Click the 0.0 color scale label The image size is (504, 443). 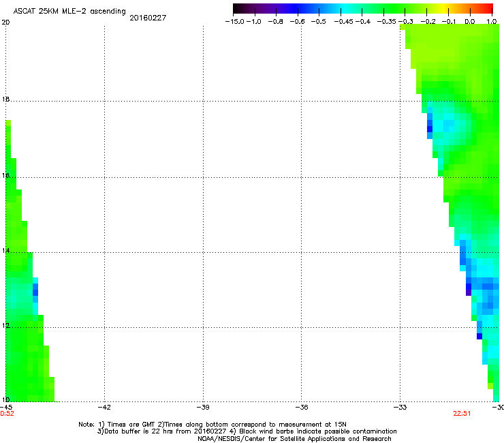(470, 22)
